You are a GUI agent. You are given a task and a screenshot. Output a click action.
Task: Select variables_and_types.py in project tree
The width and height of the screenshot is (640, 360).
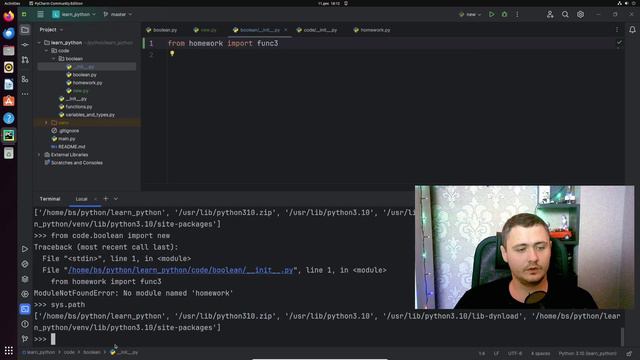[x=90, y=115]
